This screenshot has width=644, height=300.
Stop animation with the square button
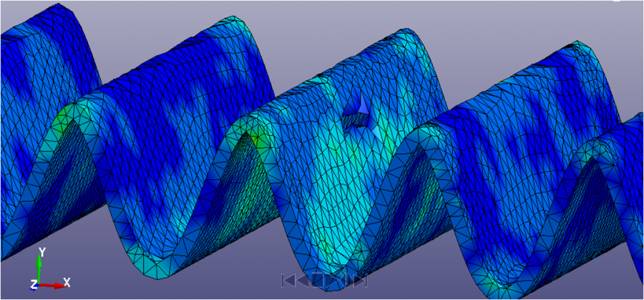coord(318,281)
